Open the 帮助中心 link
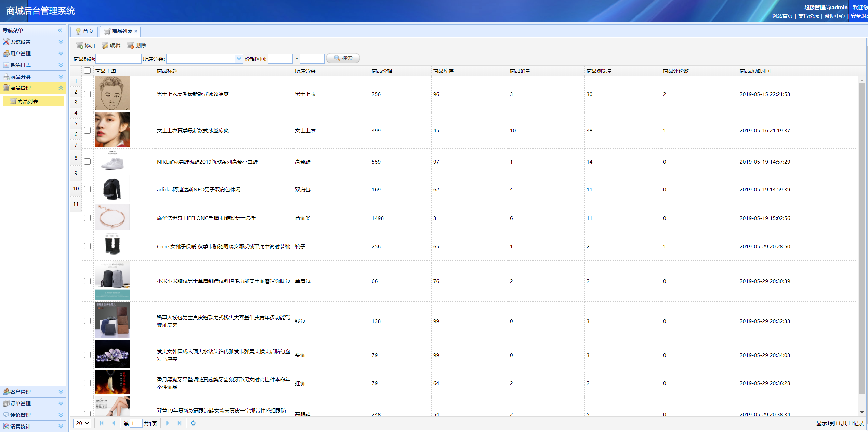The image size is (868, 432). pos(834,16)
